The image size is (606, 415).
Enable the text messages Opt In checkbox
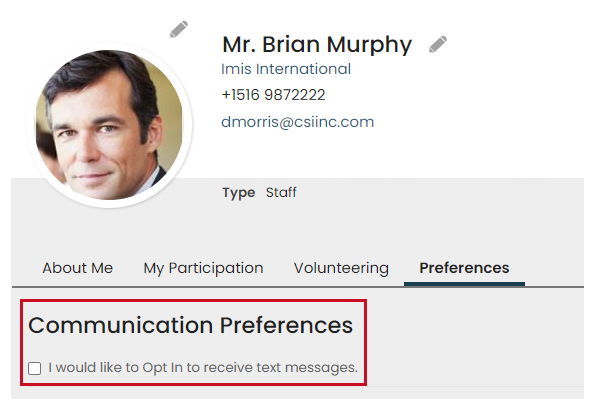click(x=35, y=369)
